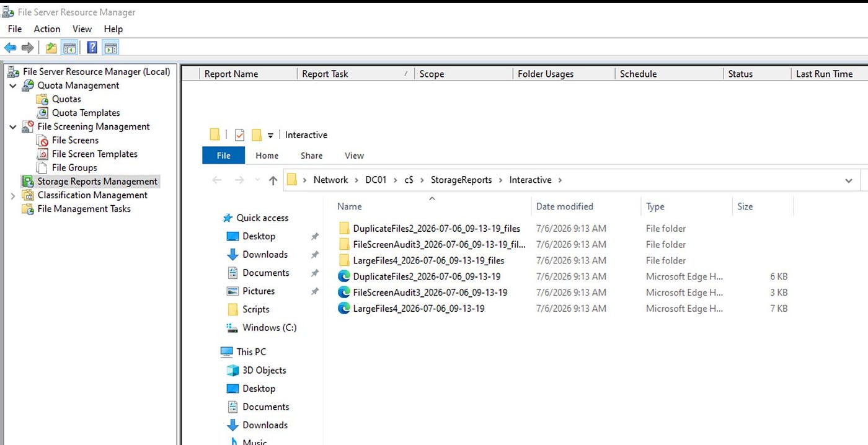Image resolution: width=868 pixels, height=445 pixels.
Task: Toggle the Show/Hide Action Pane icon
Action: 110,48
